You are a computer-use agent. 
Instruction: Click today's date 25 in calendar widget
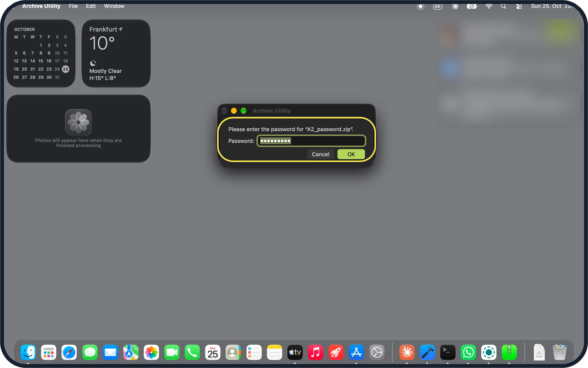[65, 69]
